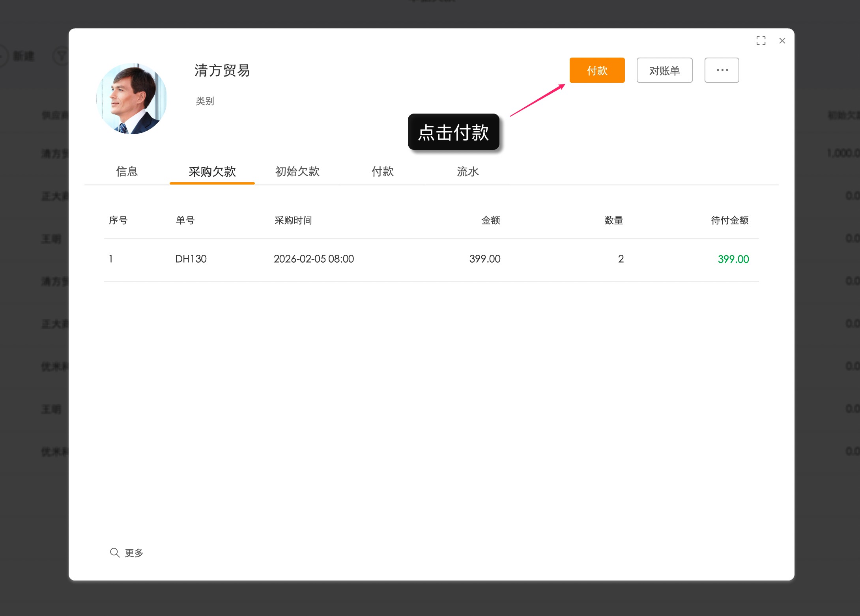Switch to the 信息 tab

click(x=127, y=172)
